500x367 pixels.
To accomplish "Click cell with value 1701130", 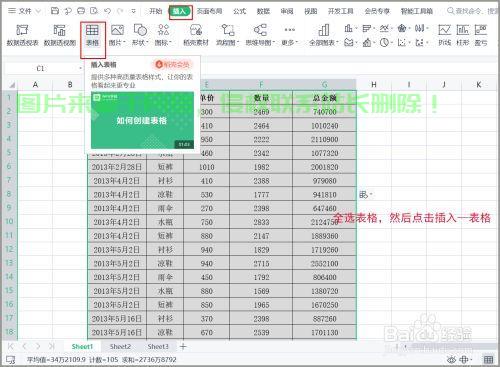I will tap(324, 332).
